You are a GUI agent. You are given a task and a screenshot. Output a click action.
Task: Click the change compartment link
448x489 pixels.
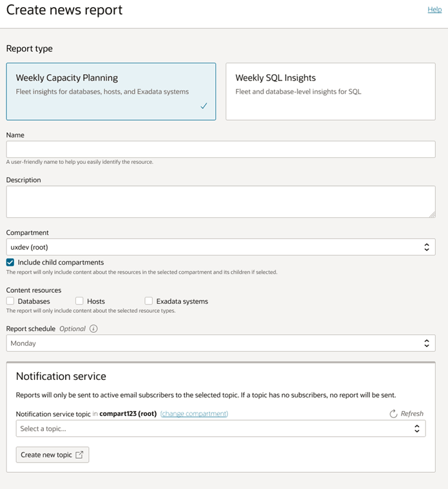(194, 414)
